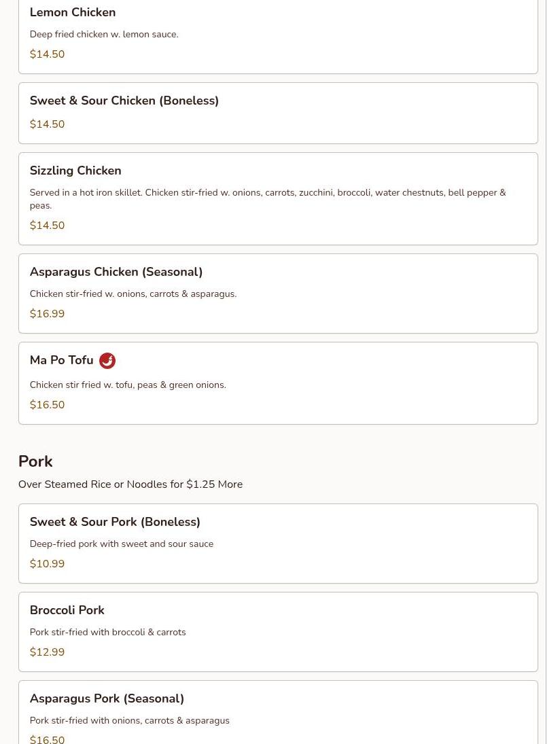Open the Broccoli Pork item
The width and height of the screenshot is (560, 744).
tap(67, 610)
